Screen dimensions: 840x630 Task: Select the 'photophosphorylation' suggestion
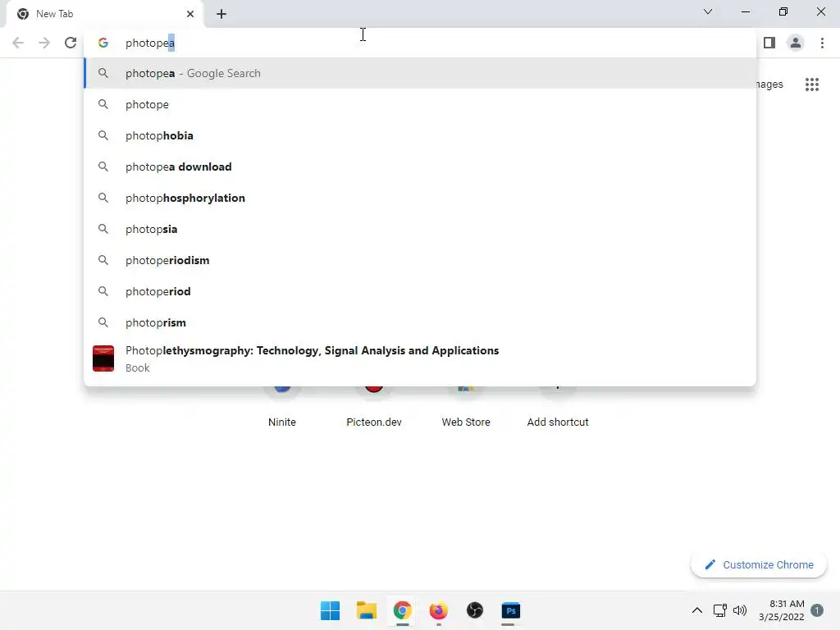click(420, 198)
